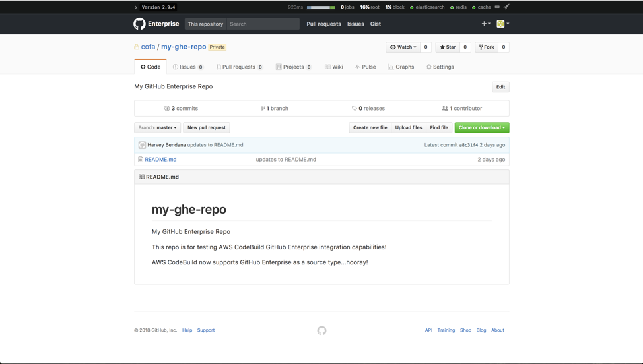
Task: Click the file icon beside README.md
Action: tap(141, 160)
